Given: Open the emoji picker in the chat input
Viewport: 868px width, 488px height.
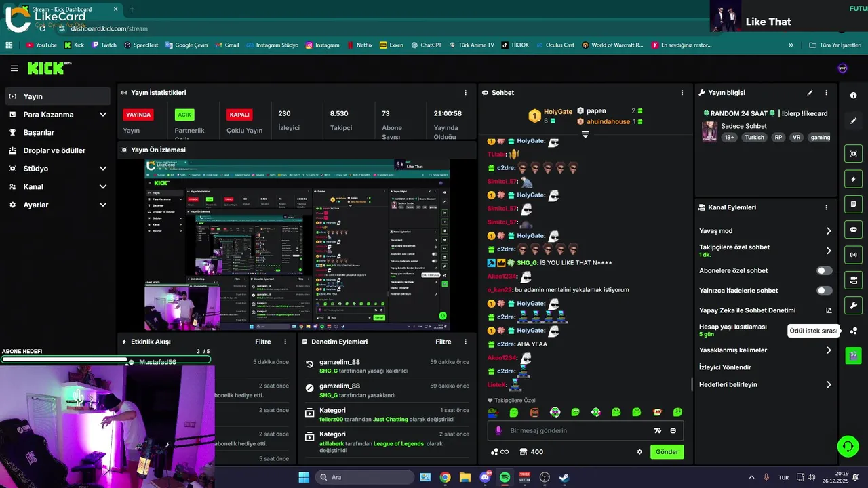Looking at the screenshot, I should click(x=673, y=430).
